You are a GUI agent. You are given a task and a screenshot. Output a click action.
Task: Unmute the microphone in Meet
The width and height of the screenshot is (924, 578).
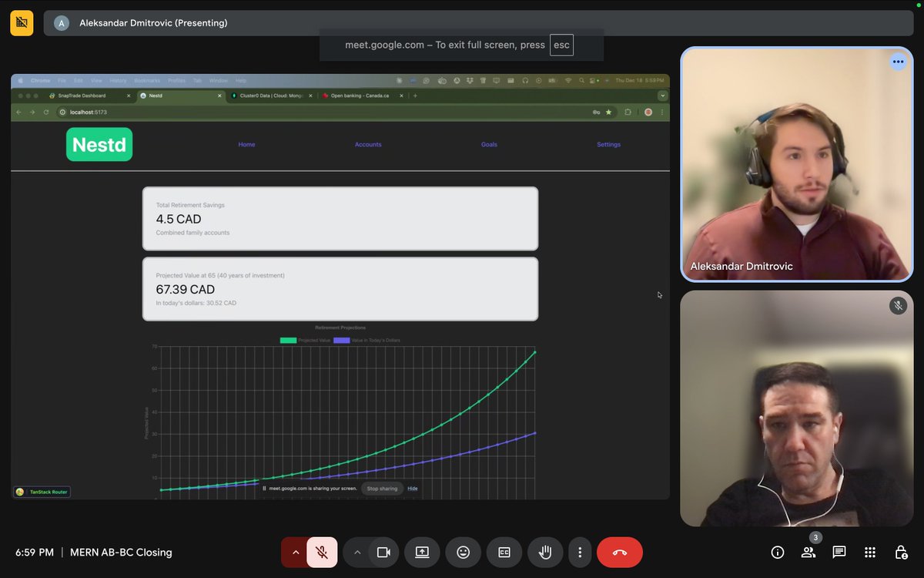coord(322,552)
